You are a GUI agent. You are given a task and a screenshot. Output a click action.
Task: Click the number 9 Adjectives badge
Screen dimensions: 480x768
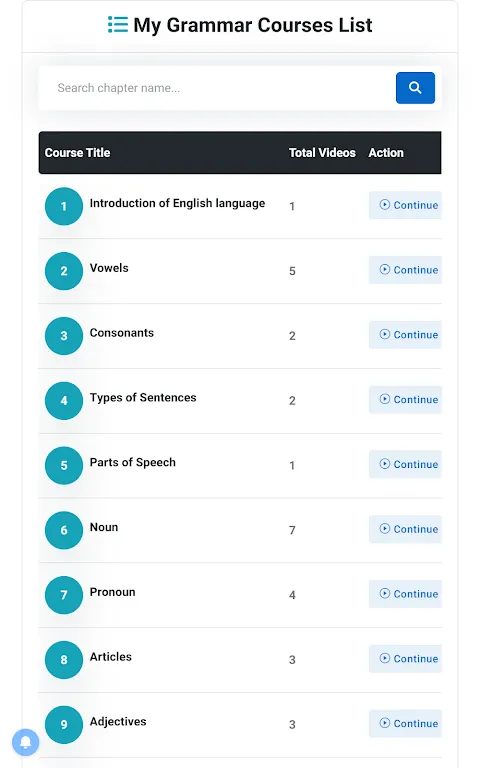[x=64, y=725]
